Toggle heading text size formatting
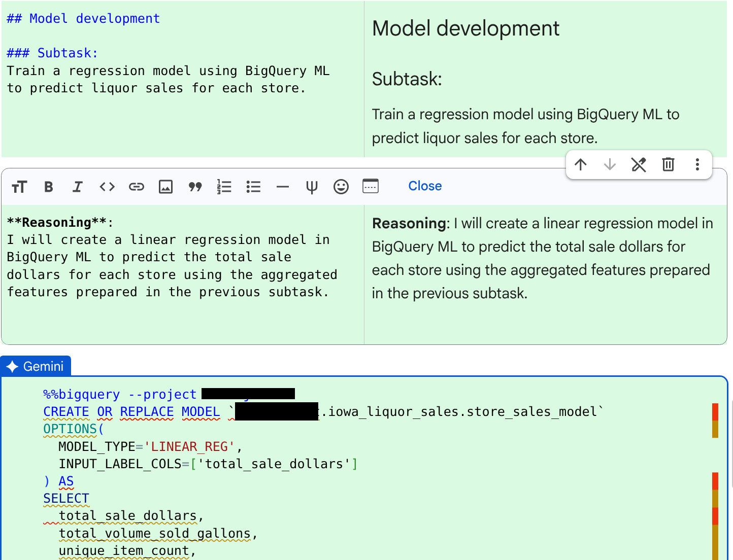Viewport: 733px width, 560px height. pos(19,187)
